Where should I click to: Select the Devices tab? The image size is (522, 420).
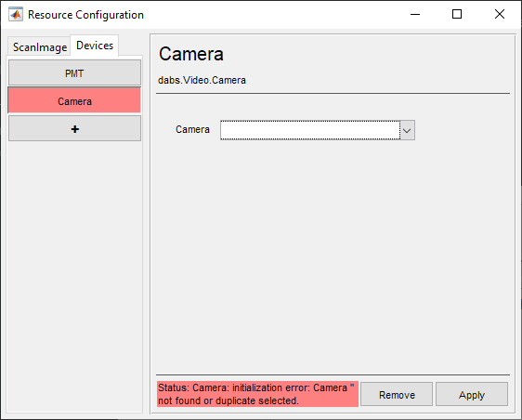click(95, 46)
